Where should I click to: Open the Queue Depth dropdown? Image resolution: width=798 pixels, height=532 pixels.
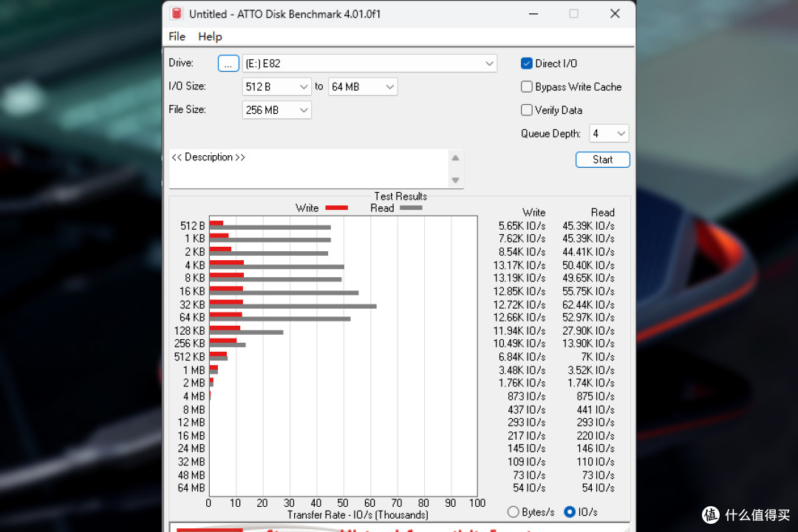coord(609,134)
